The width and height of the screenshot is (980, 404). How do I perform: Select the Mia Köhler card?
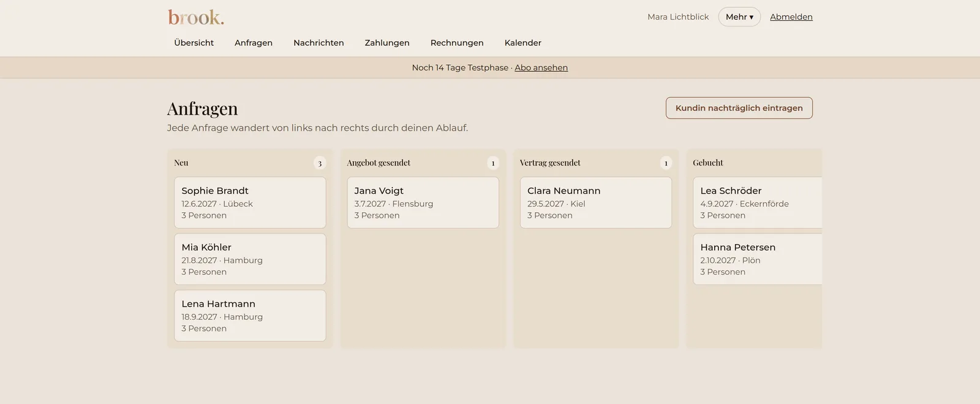click(250, 259)
